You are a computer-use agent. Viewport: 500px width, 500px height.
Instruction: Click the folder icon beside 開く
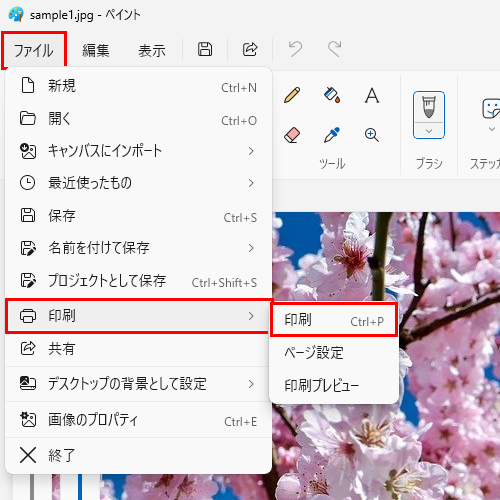[x=28, y=118]
